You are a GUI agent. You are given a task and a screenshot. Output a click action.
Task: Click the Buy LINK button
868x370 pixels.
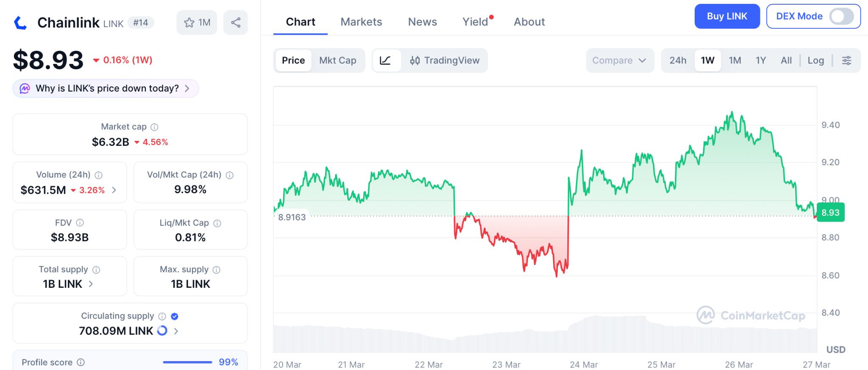(x=727, y=17)
